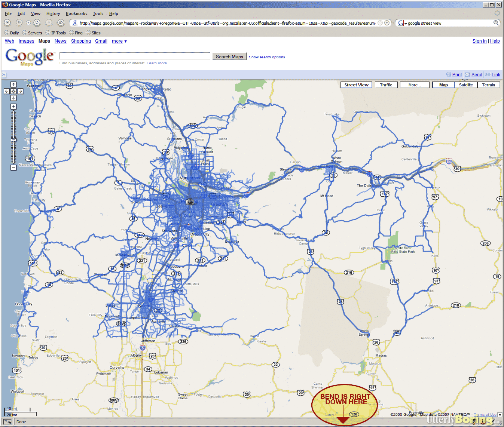Switch the map to Satellite view

[466, 85]
